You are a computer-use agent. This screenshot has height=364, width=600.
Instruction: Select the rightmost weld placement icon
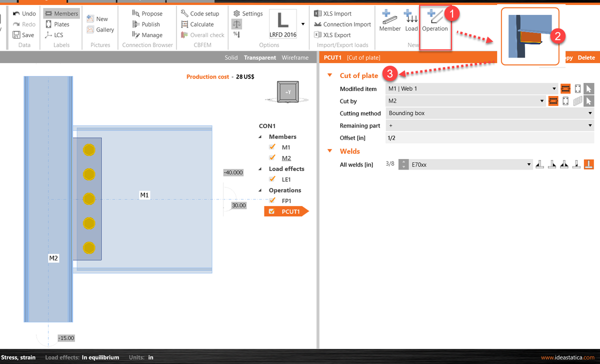(x=588, y=163)
